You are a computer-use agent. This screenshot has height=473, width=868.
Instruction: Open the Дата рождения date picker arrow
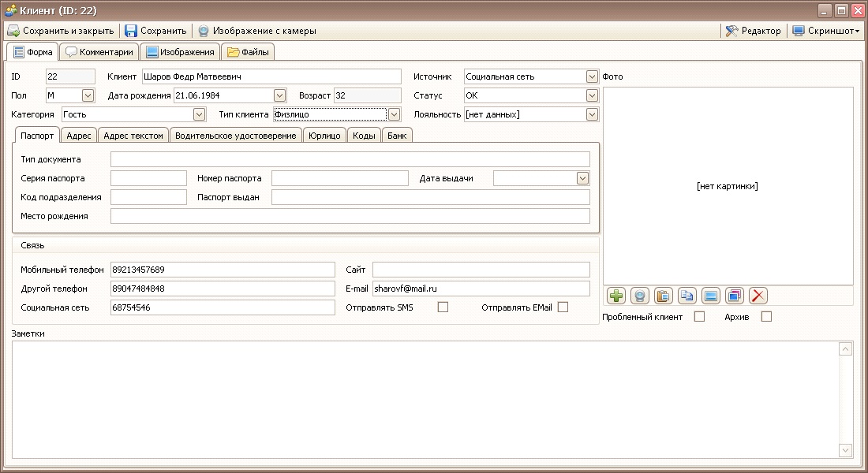pos(279,95)
